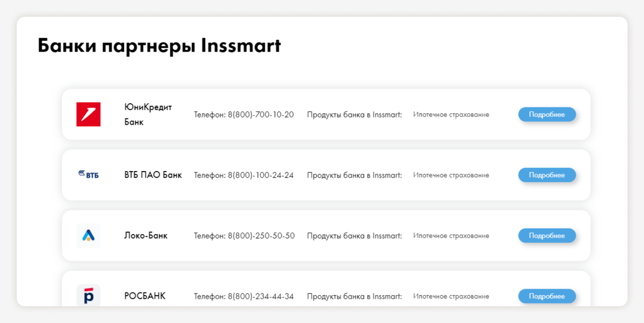
Task: Select Ипотечное страхование in ВТБ row
Action: 451,175
